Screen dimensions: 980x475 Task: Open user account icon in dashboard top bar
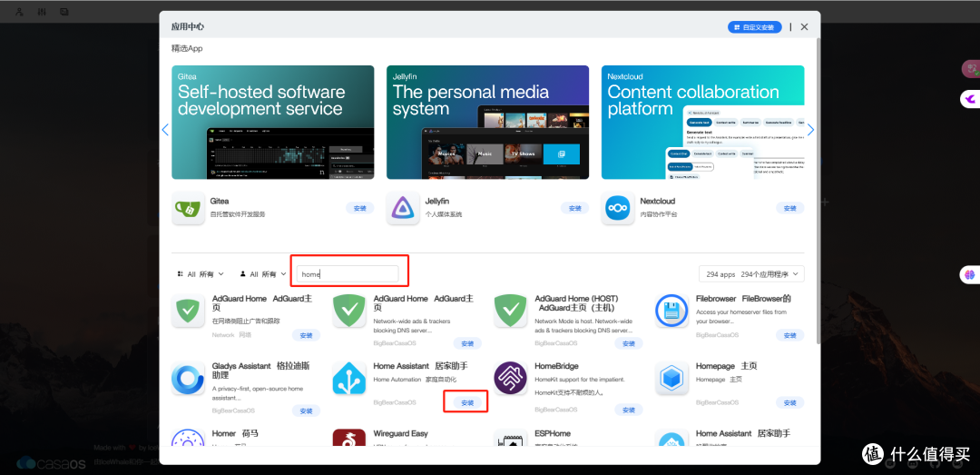point(19,12)
